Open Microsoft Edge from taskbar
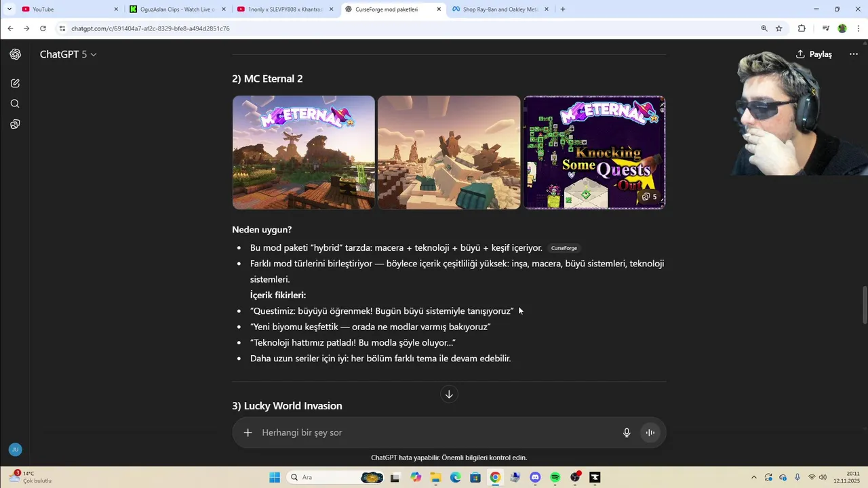 [x=456, y=478]
